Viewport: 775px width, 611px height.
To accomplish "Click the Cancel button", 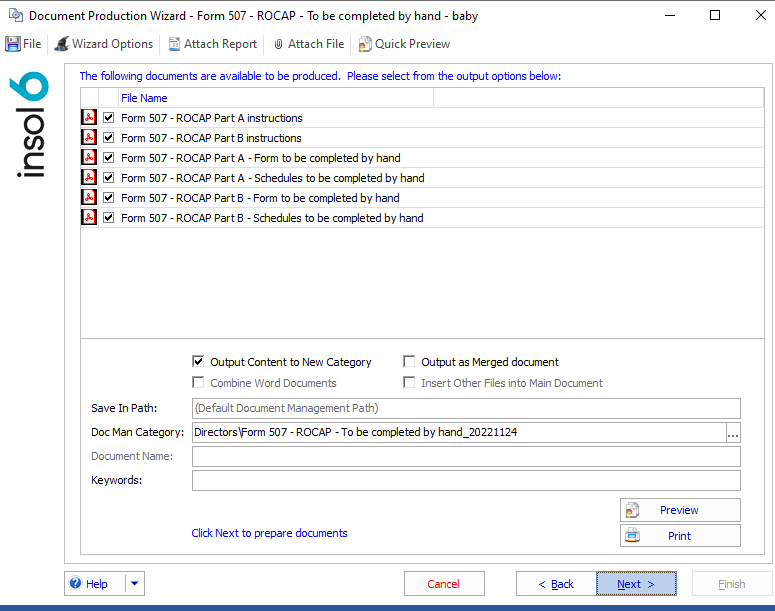I will (x=444, y=584).
